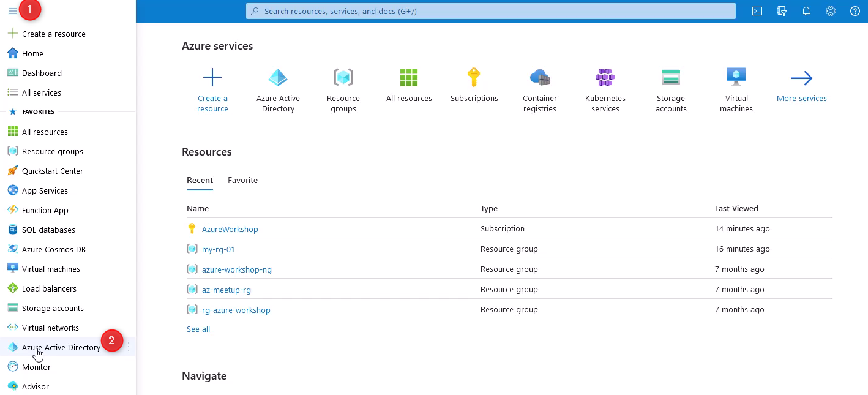Click the search resources input field
This screenshot has height=395, width=868.
tap(491, 11)
